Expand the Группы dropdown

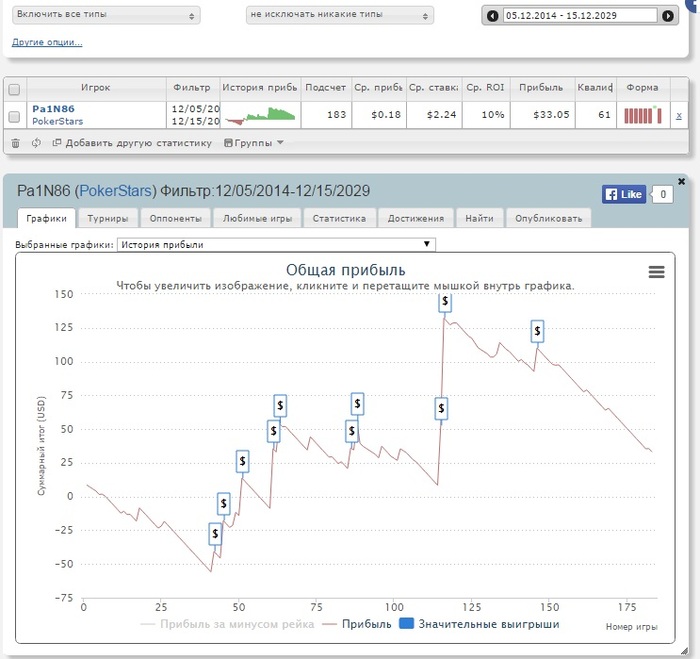[254, 143]
